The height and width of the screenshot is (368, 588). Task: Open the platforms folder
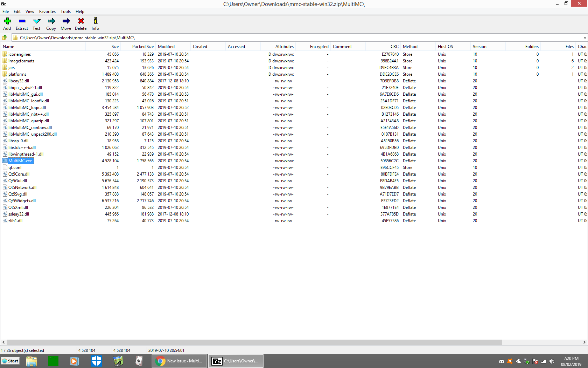coord(17,74)
